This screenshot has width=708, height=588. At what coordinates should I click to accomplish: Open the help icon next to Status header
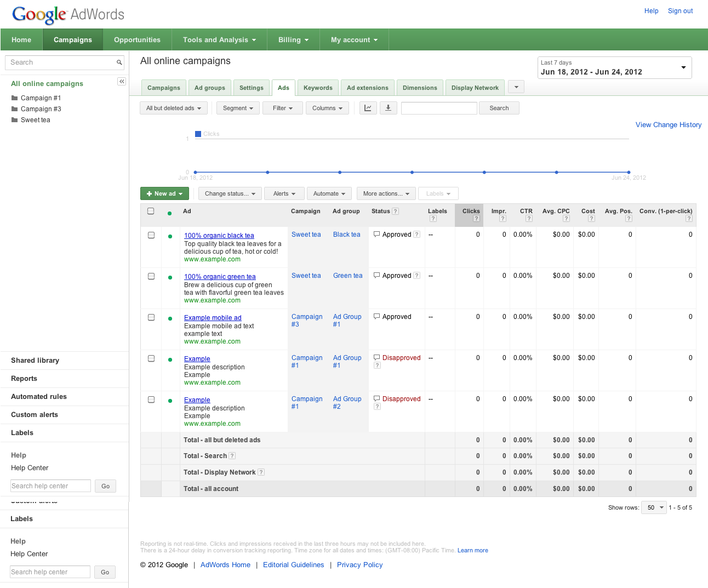pos(396,212)
